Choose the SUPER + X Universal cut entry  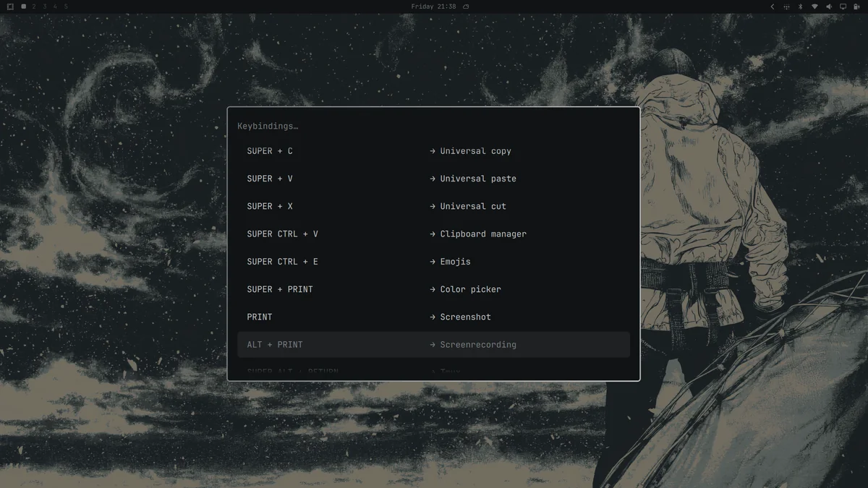433,206
